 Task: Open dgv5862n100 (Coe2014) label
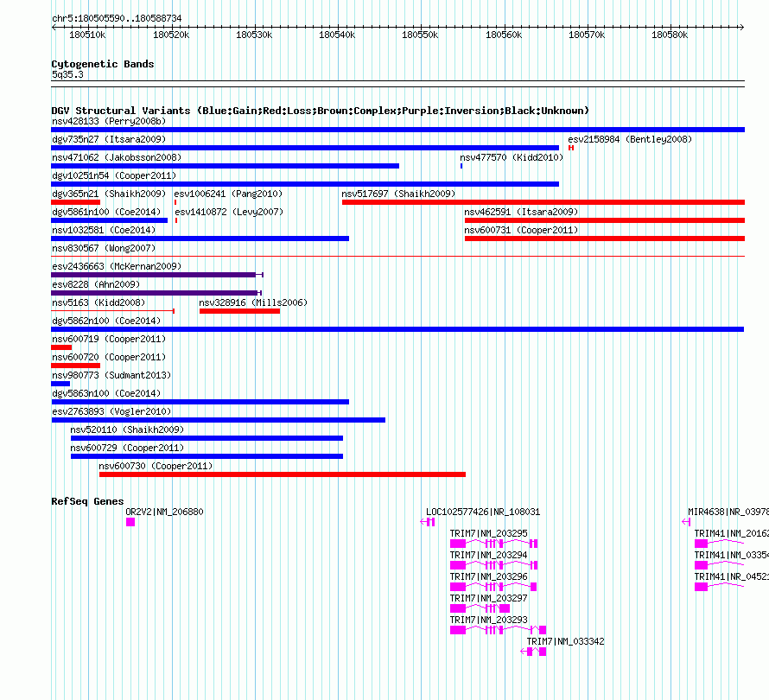point(106,321)
